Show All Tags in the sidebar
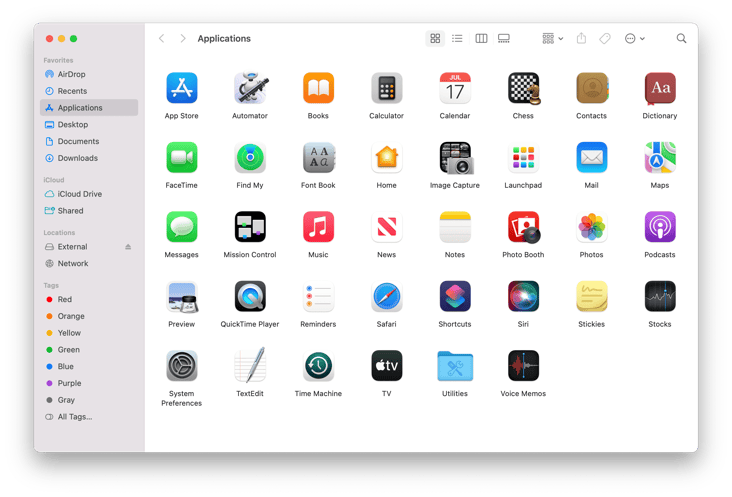 coord(89,417)
